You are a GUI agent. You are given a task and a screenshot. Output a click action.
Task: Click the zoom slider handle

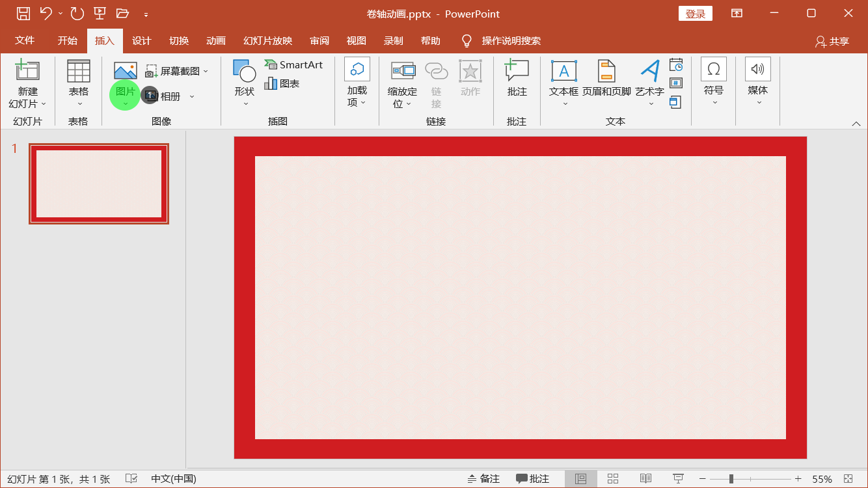tap(731, 479)
